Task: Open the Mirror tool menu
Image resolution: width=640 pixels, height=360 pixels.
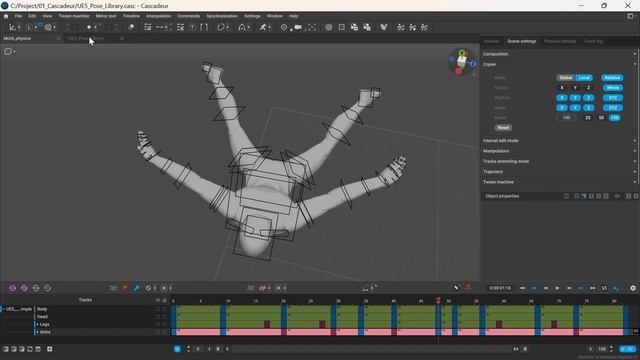Action: [106, 16]
